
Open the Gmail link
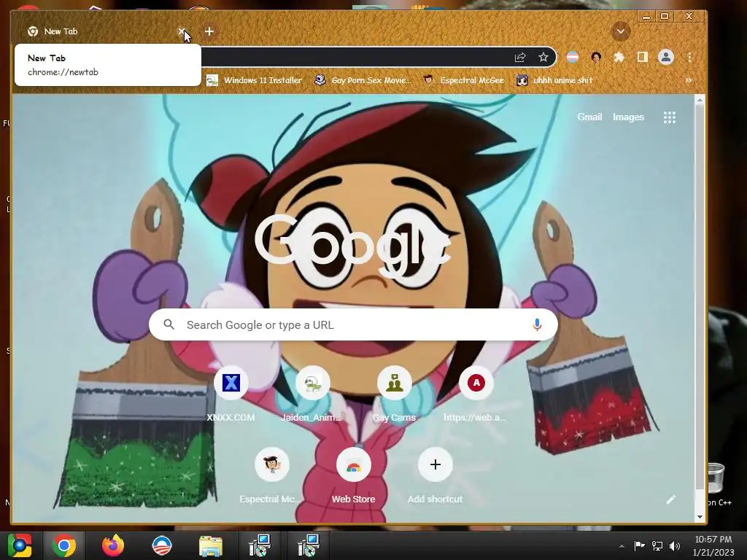tap(589, 117)
